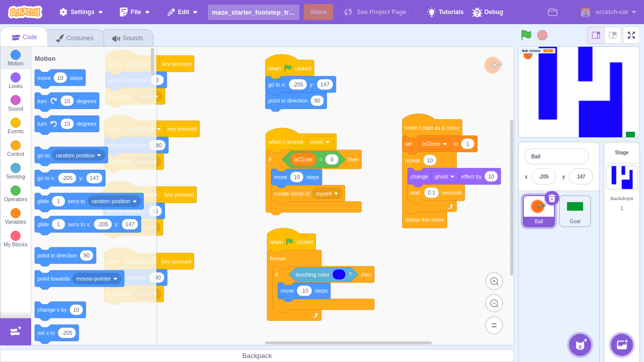Click the turn counterclockwise 15 degrees block
Screen dimensions: 644x362
[x=67, y=124]
